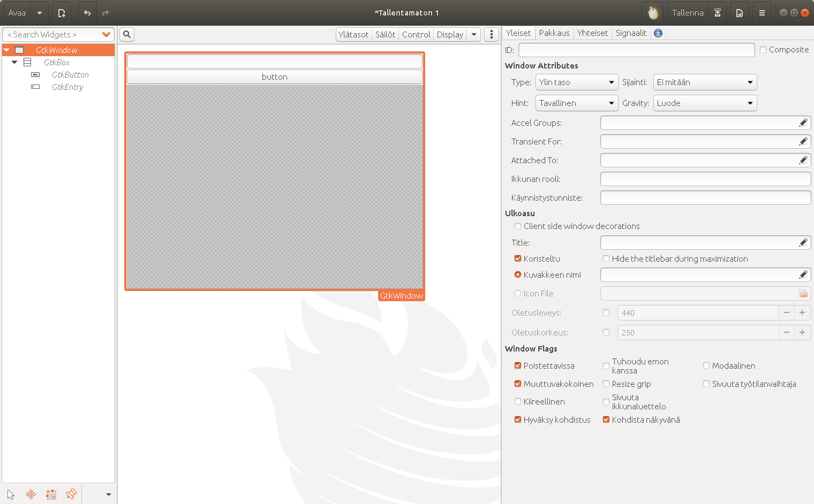Viewport: 814px width, 504px height.
Task: Click the Tallenna save button
Action: click(x=688, y=13)
